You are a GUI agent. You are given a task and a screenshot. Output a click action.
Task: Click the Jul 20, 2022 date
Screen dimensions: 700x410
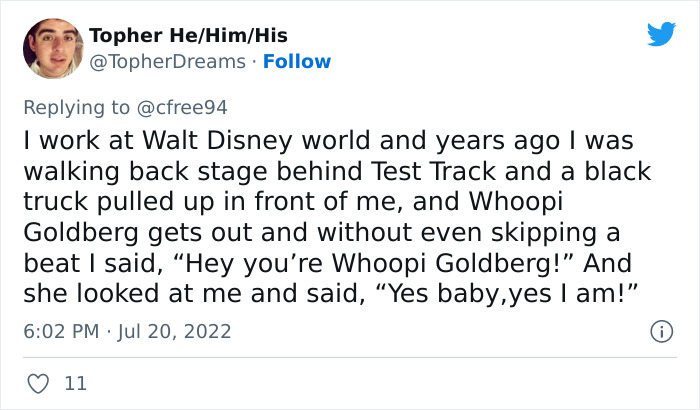click(176, 331)
